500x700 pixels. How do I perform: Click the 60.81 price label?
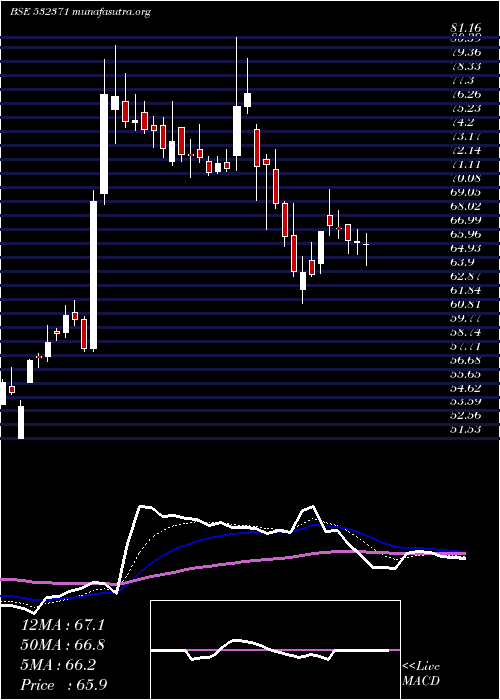(466, 305)
